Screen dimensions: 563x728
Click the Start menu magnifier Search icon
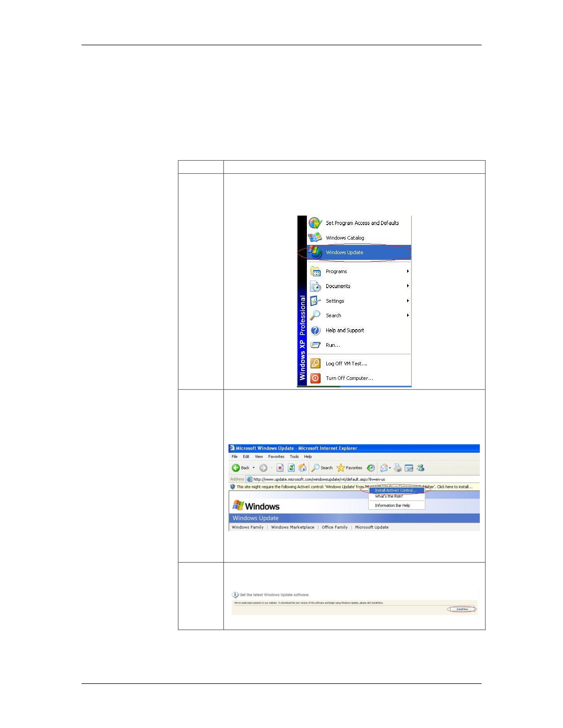click(x=315, y=315)
